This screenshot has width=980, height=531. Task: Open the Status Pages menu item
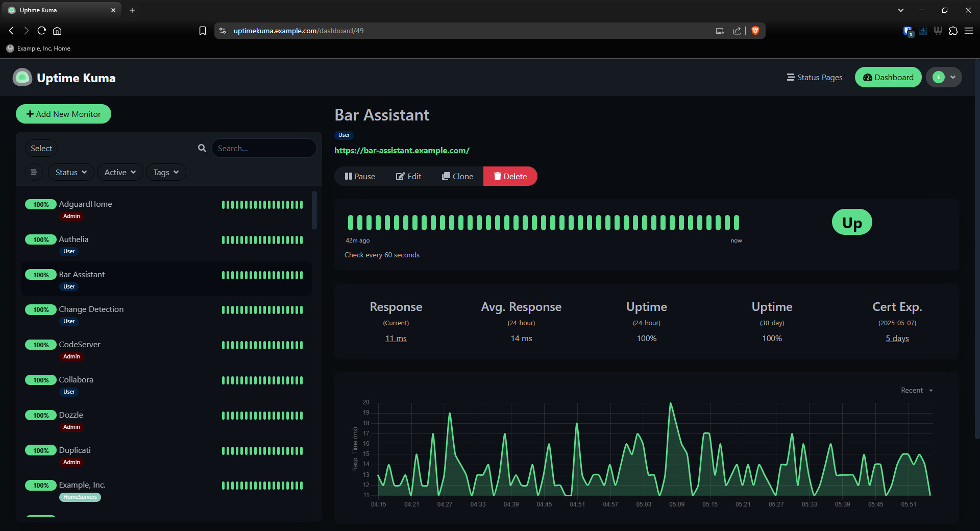click(815, 77)
